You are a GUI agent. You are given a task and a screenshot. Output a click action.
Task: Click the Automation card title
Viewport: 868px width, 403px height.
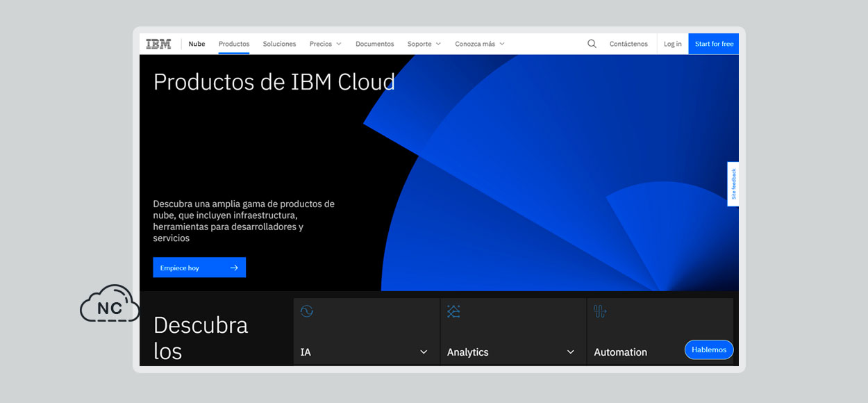pyautogui.click(x=620, y=352)
